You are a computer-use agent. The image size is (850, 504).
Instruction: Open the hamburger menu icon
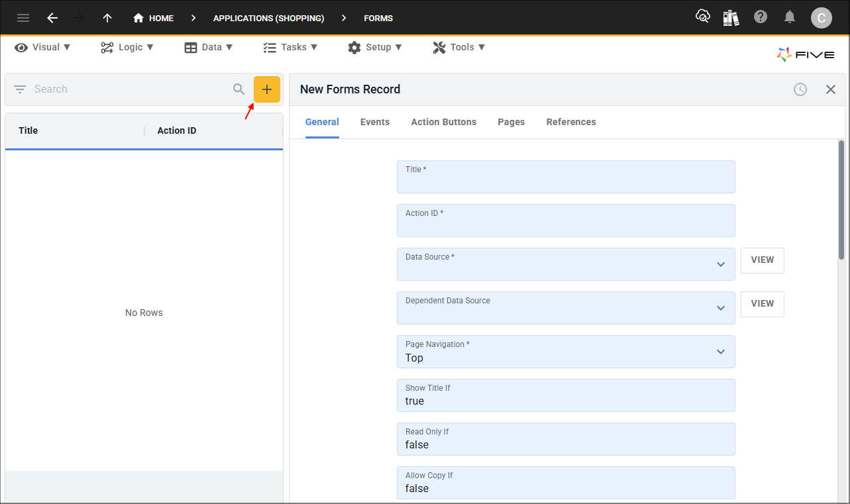point(23,18)
